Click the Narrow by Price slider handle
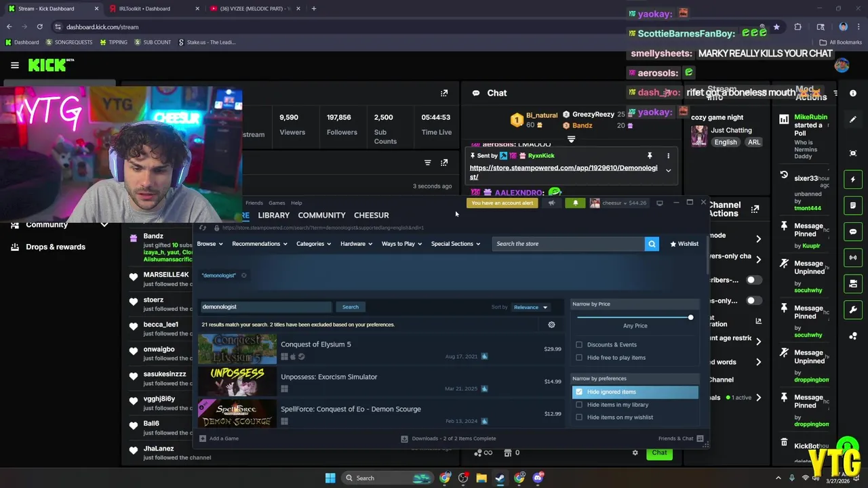The image size is (868, 488). [x=690, y=317]
